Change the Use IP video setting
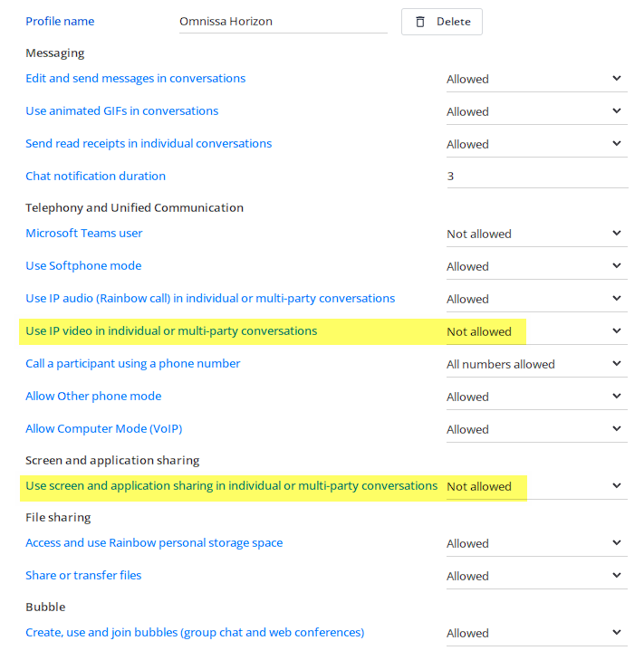This screenshot has width=644, height=660. pyautogui.click(x=537, y=331)
